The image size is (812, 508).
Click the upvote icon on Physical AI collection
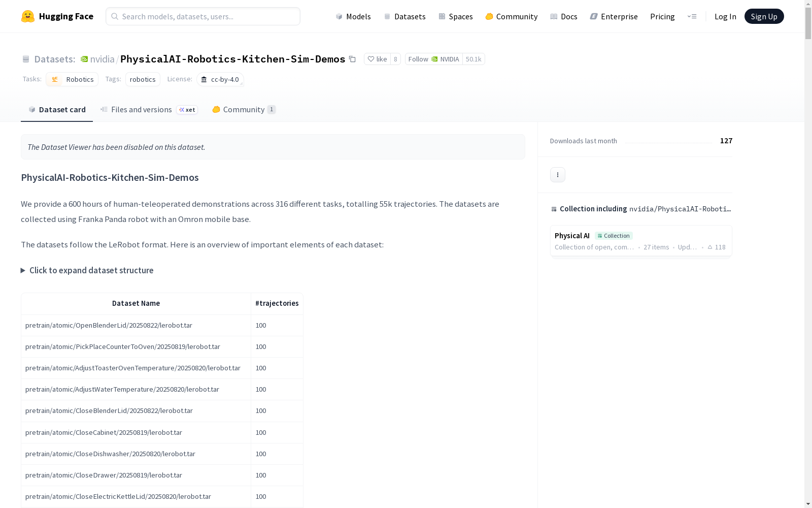710,247
